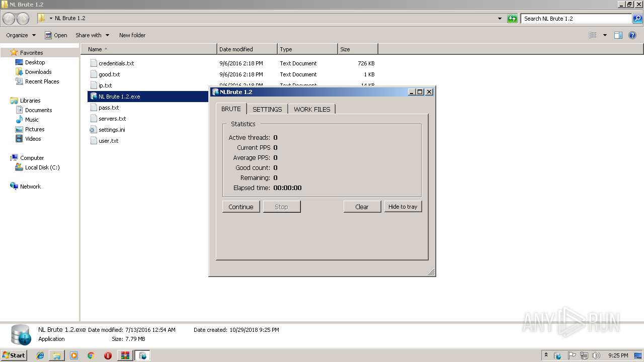Click the Action Center flag icon

pyautogui.click(x=572, y=355)
